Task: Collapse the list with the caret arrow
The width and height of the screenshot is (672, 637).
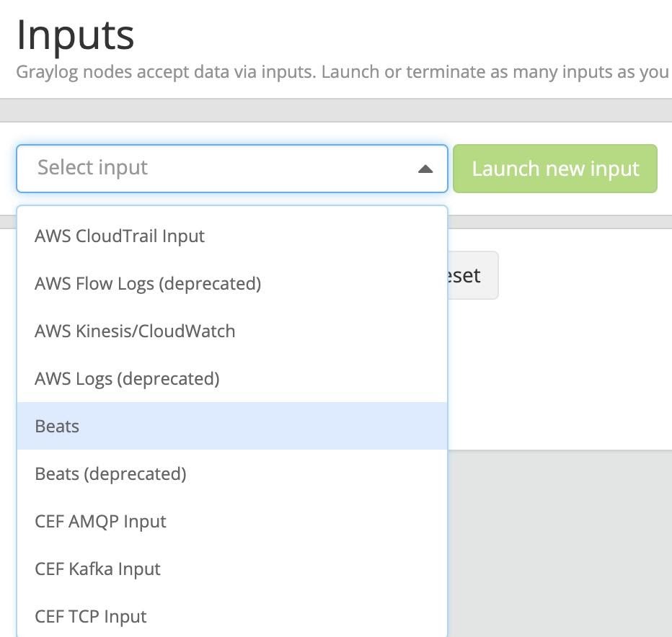Action: pyautogui.click(x=425, y=169)
